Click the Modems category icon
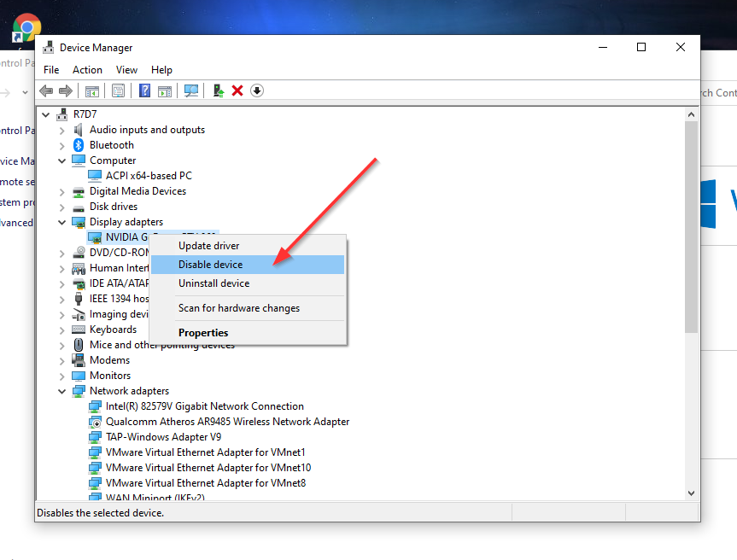This screenshot has height=560, width=737. pyautogui.click(x=78, y=360)
